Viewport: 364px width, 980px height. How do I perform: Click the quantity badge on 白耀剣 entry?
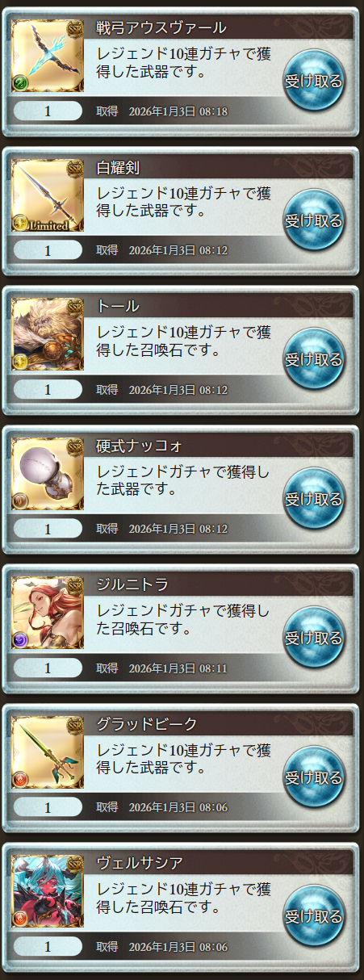point(48,251)
